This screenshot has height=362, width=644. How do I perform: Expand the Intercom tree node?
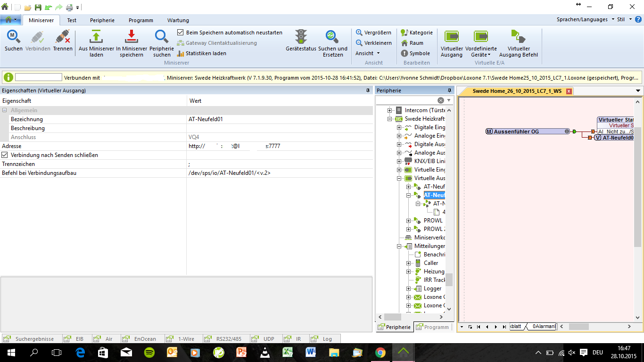[x=390, y=110]
